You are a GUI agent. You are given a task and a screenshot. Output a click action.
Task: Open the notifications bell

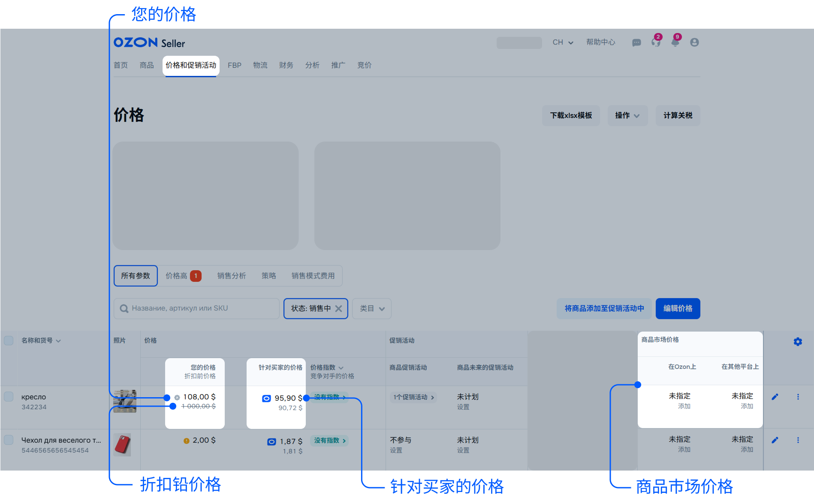click(675, 42)
